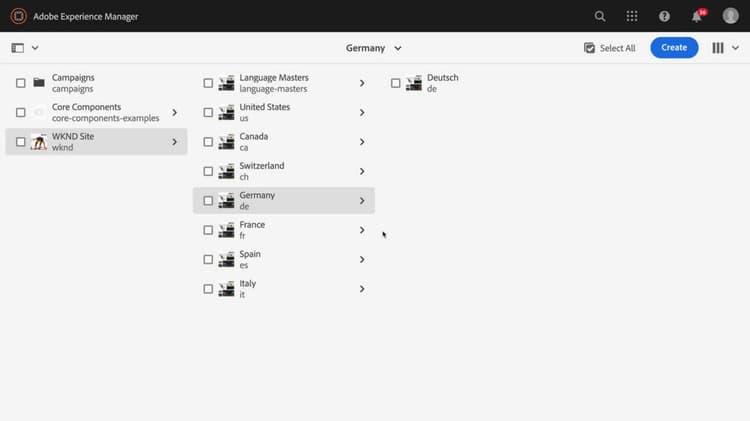The height and width of the screenshot is (421, 750).
Task: Check the Language Masters checkbox
Action: click(x=208, y=83)
